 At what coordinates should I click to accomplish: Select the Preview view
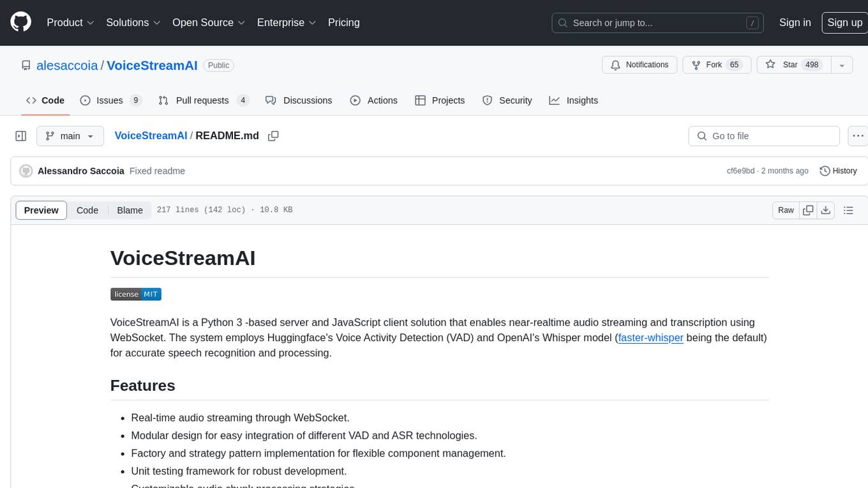click(41, 210)
